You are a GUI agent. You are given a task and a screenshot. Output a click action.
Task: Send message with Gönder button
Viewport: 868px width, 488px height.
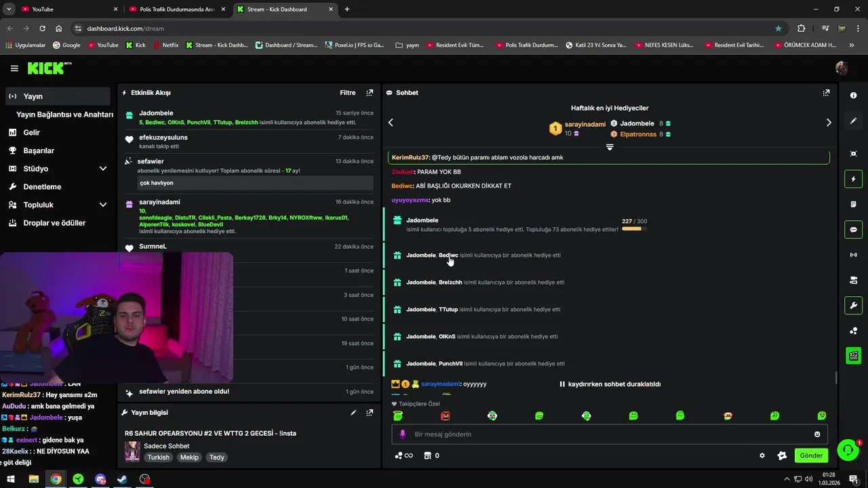[x=811, y=455]
